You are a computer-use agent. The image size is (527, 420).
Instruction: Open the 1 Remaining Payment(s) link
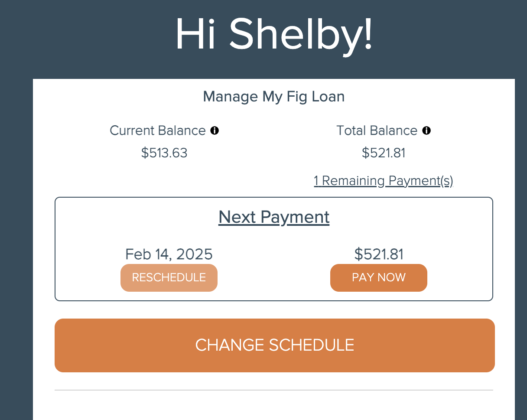pos(384,181)
